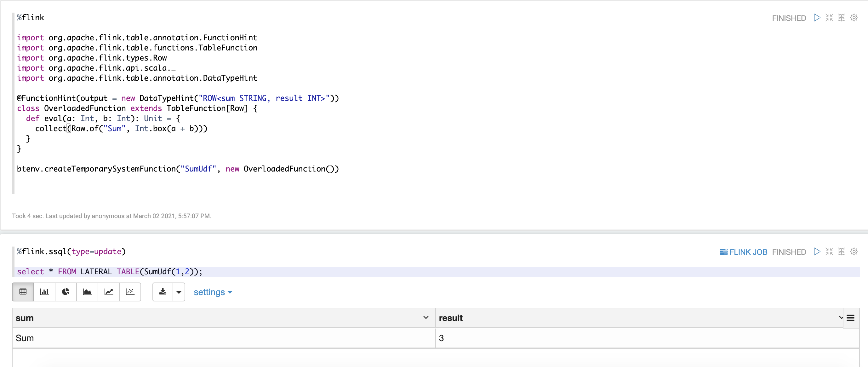868x367 pixels.
Task: Open the FLINK JOB link
Action: (x=743, y=252)
